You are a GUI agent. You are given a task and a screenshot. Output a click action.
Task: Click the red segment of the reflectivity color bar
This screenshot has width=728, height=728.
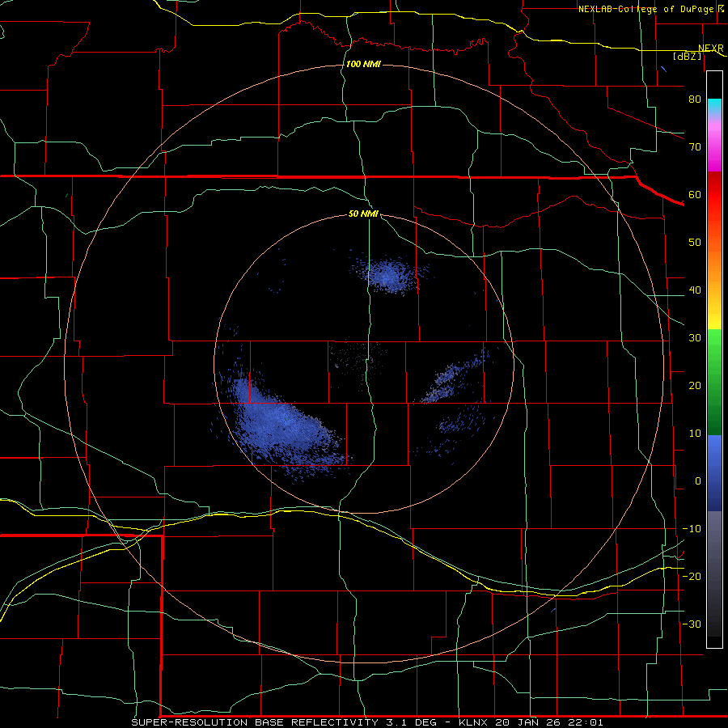tap(714, 195)
